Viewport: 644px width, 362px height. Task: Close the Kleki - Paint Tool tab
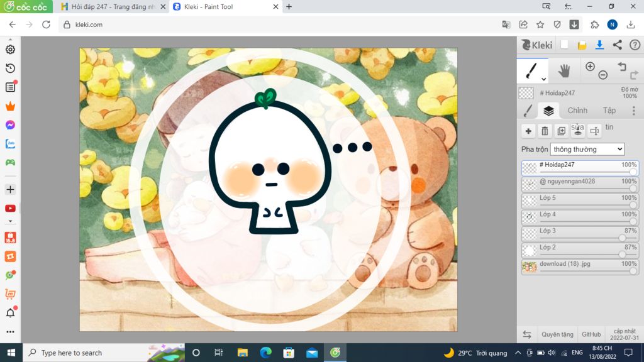point(275,6)
